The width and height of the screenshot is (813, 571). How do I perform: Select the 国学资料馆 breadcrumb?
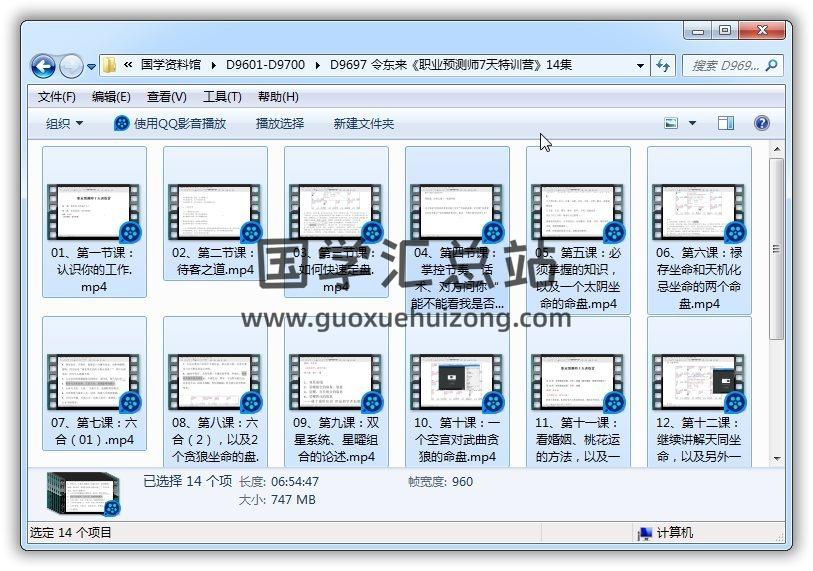pyautogui.click(x=171, y=65)
